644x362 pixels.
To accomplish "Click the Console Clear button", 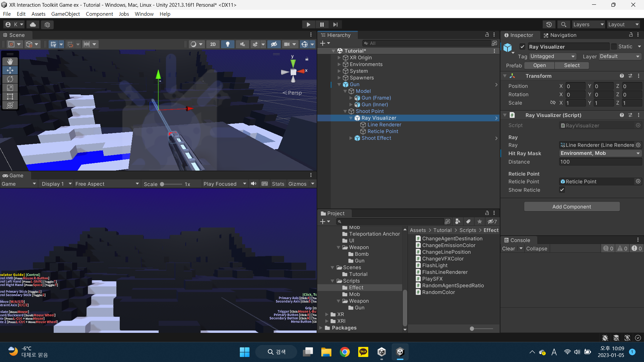I will (508, 248).
